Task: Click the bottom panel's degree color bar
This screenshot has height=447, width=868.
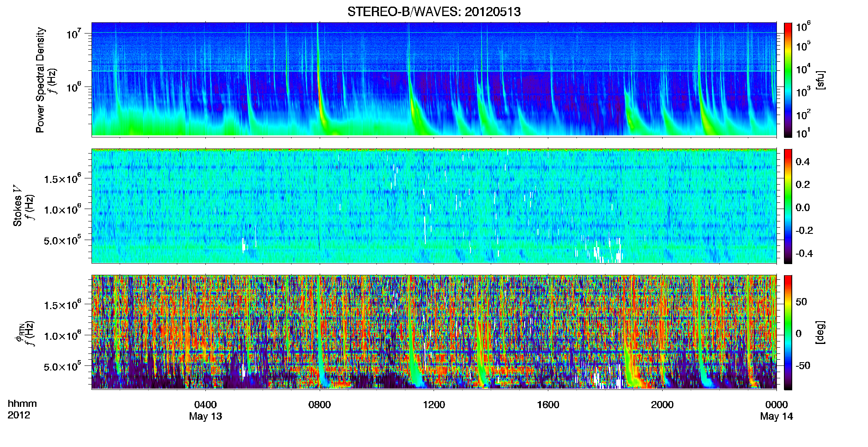Action: tap(788, 332)
